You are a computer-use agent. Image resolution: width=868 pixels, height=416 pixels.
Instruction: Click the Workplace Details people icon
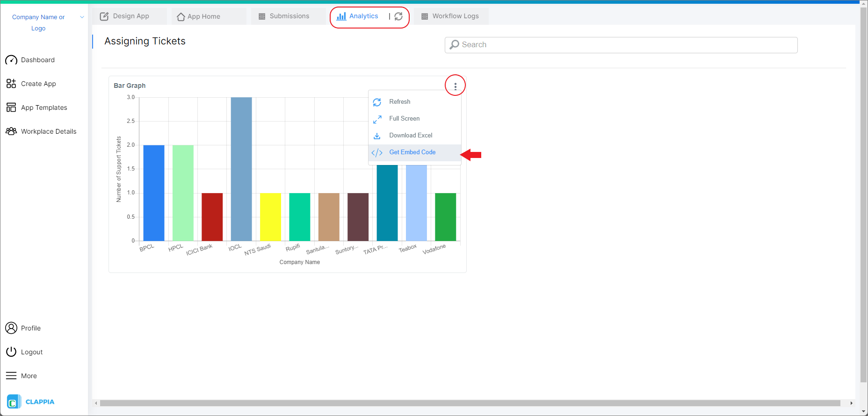[x=11, y=131]
